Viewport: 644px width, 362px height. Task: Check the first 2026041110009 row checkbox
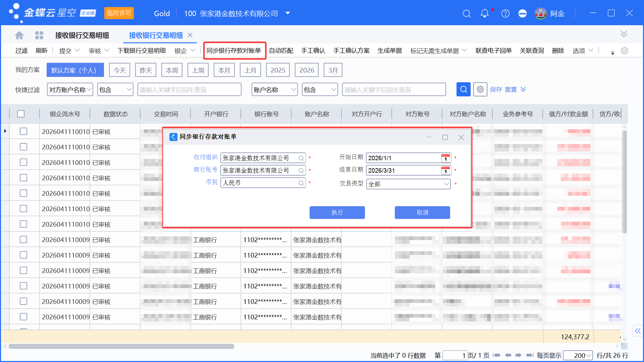pyautogui.click(x=23, y=239)
